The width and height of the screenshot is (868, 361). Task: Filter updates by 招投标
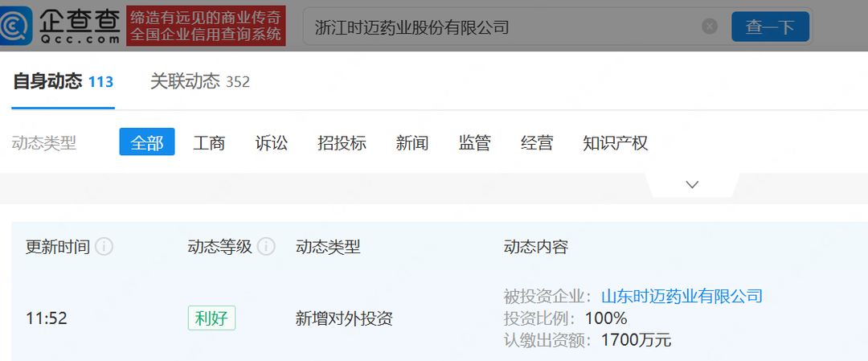tap(342, 143)
